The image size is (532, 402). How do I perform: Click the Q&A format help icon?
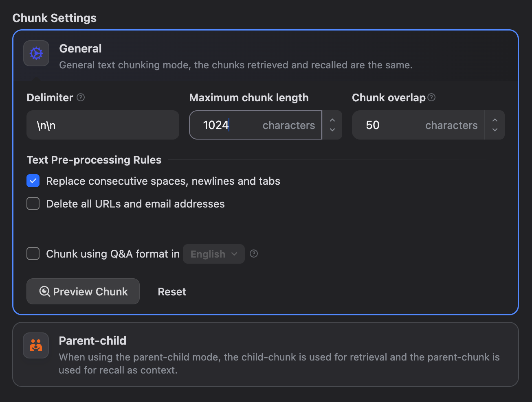click(254, 253)
